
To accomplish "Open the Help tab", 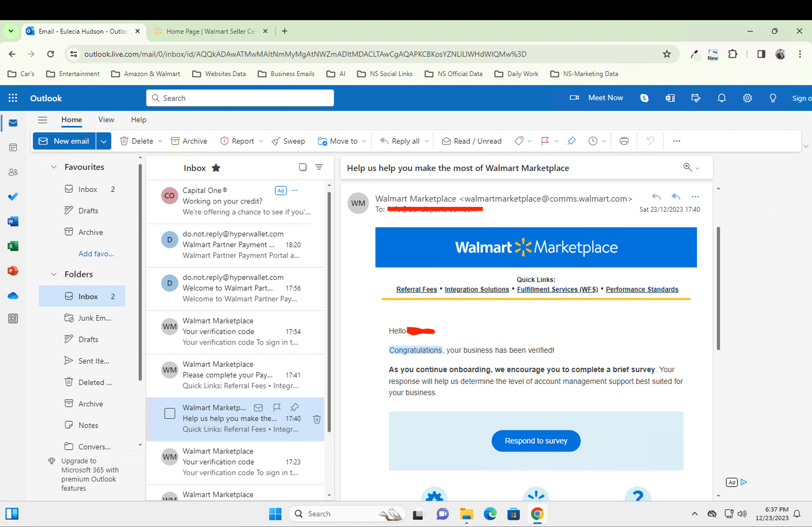I will pyautogui.click(x=139, y=120).
